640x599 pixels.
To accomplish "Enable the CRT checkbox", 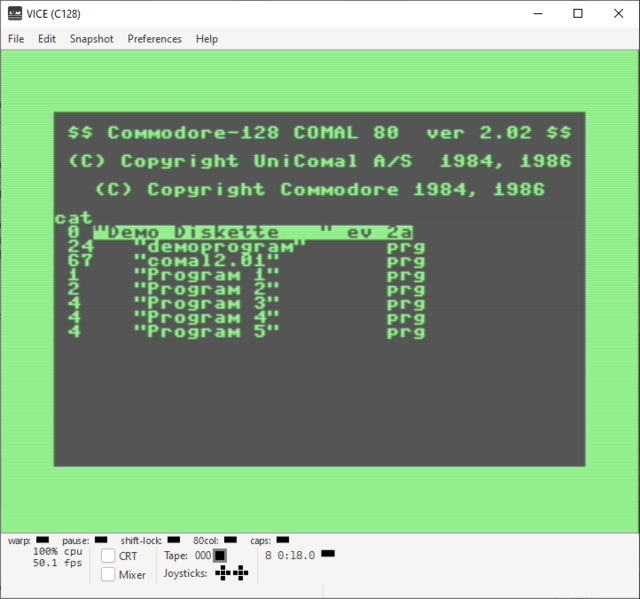I will tap(108, 556).
